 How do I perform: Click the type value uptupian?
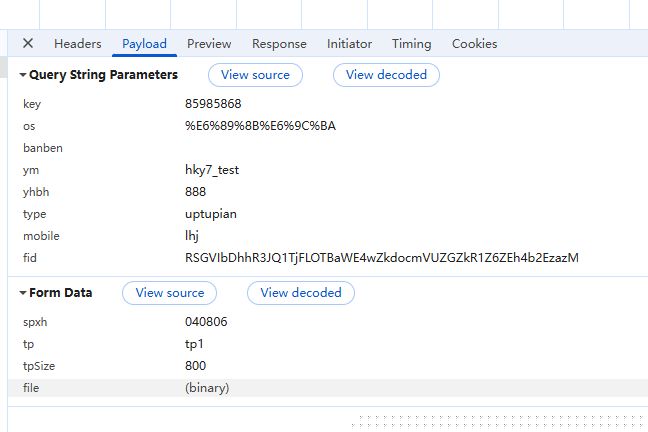tap(209, 214)
